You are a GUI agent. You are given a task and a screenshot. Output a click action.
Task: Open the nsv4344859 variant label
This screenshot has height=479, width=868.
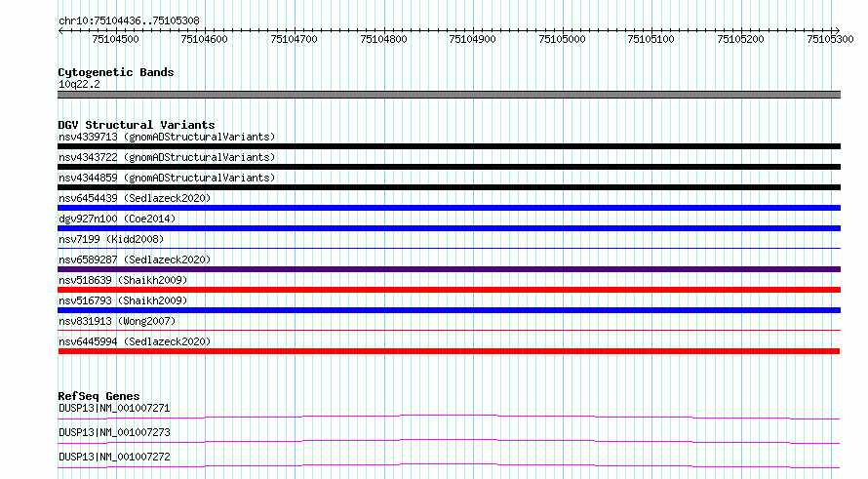point(167,178)
